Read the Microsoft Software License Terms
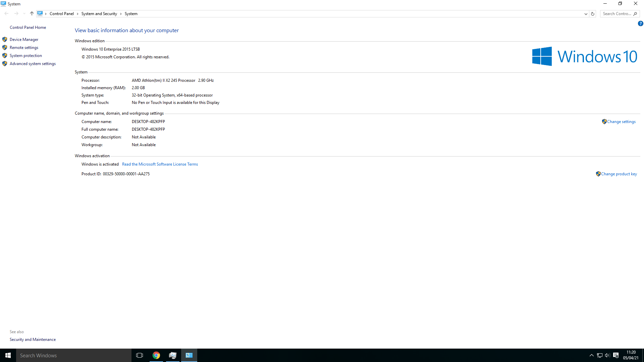This screenshot has width=644, height=362. click(x=160, y=164)
